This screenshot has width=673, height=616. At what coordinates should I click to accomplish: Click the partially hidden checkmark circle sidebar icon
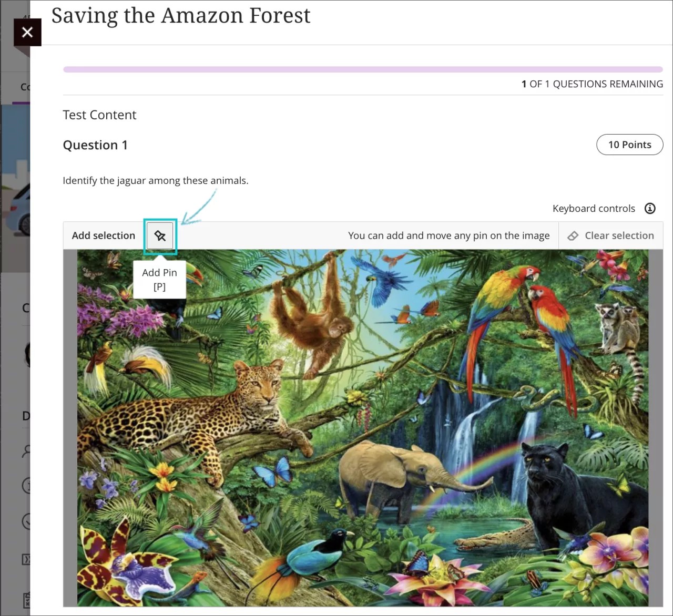coord(27,521)
